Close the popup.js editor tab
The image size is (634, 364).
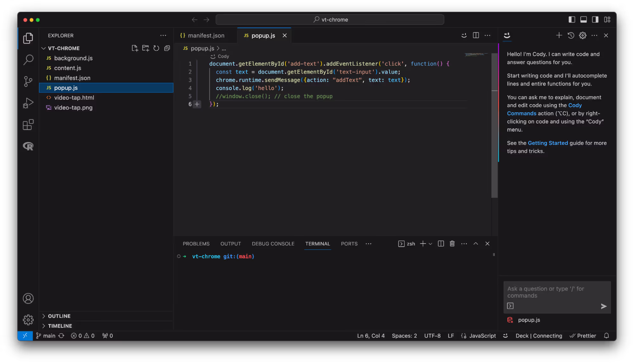click(x=285, y=36)
